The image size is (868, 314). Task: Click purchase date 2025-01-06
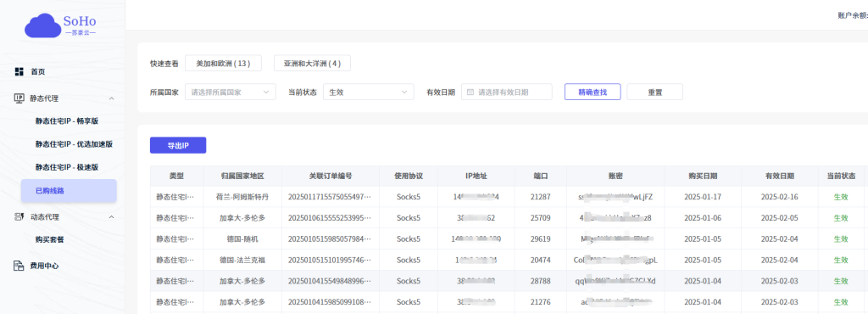[x=703, y=217]
